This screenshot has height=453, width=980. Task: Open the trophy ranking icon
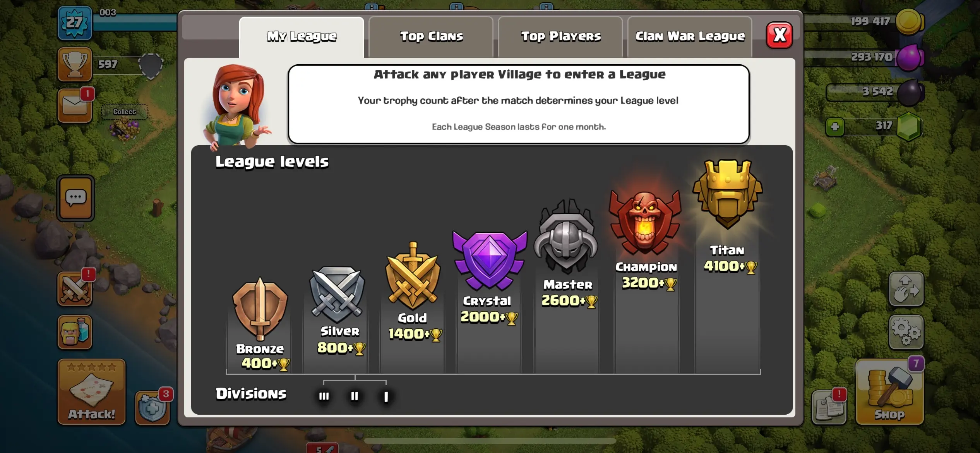pyautogui.click(x=75, y=64)
